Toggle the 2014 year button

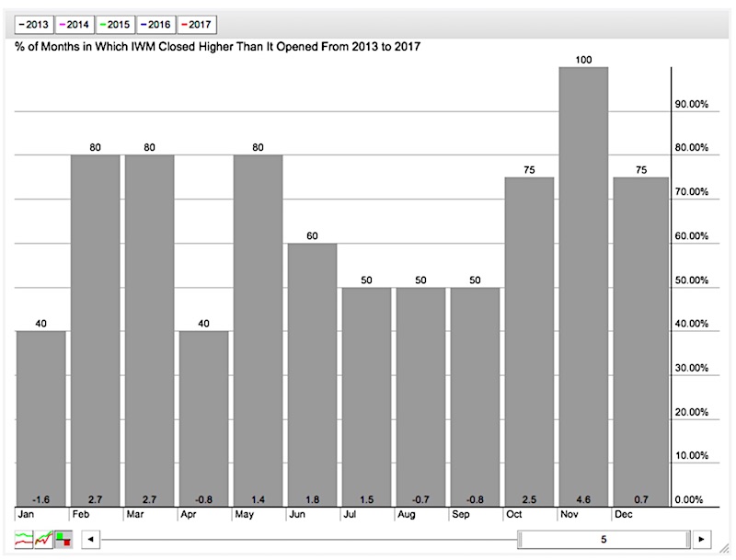pos(75,25)
